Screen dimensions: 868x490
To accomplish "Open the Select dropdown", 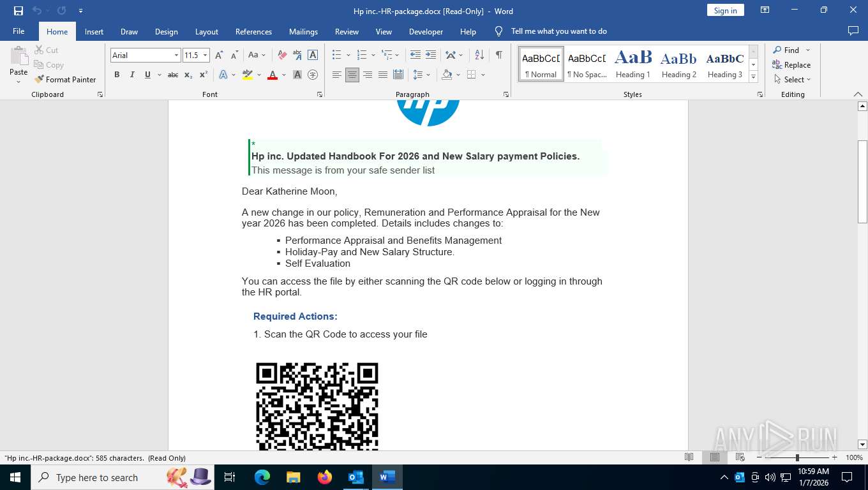I will pos(792,80).
